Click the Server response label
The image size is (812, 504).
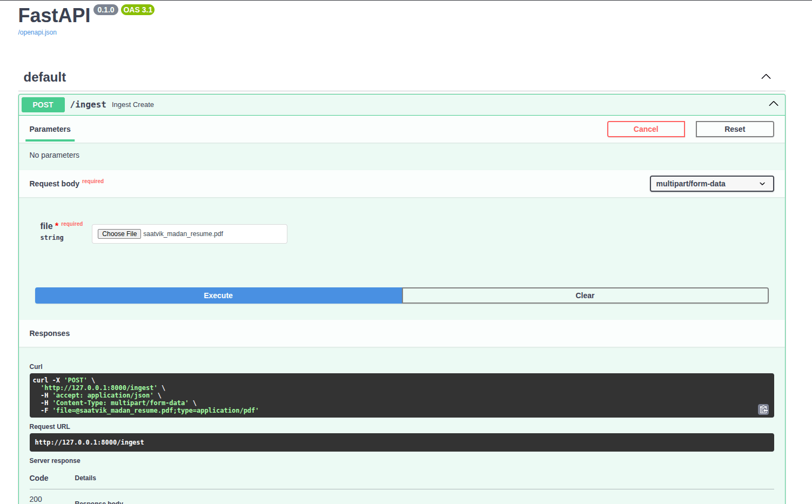(55, 461)
